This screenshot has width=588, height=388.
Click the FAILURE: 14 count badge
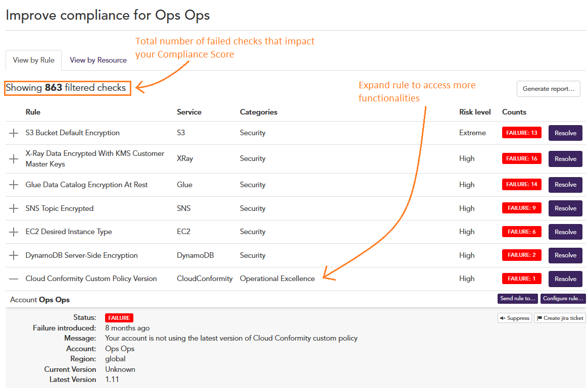coord(522,184)
